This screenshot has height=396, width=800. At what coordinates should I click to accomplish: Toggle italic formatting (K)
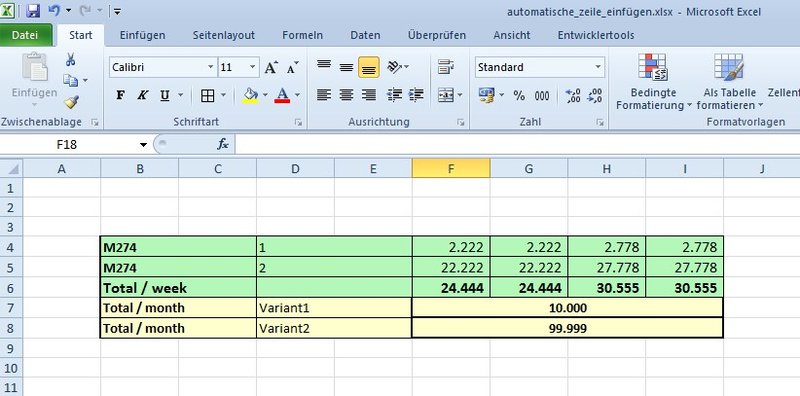(x=142, y=95)
